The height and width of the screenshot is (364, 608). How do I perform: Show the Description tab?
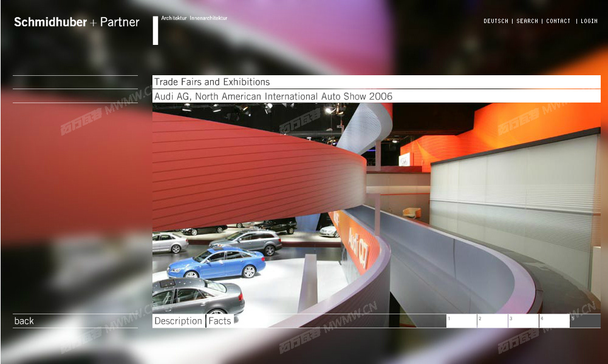click(x=179, y=321)
